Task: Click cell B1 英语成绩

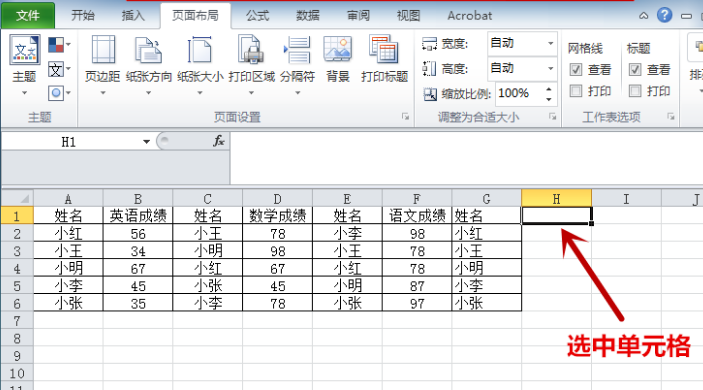Action: pyautogui.click(x=138, y=216)
